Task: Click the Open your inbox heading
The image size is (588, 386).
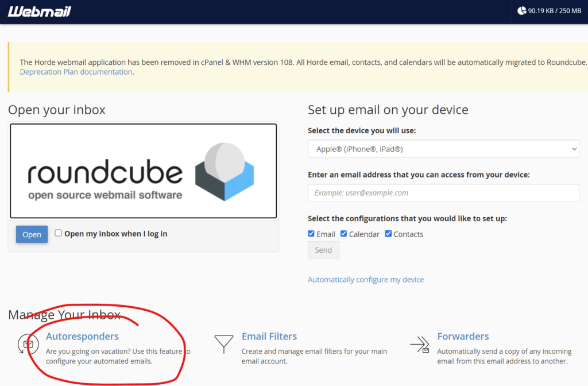Action: coord(57,110)
